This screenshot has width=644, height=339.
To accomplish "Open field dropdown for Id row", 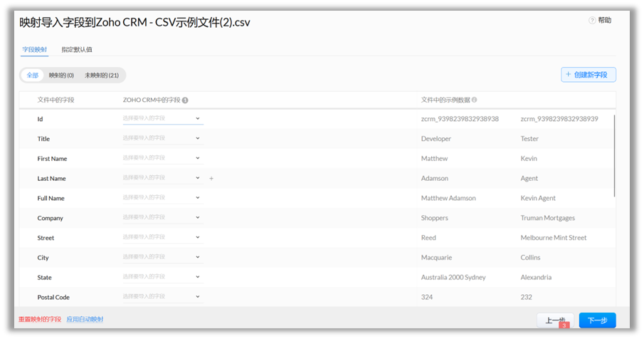I will click(x=163, y=118).
